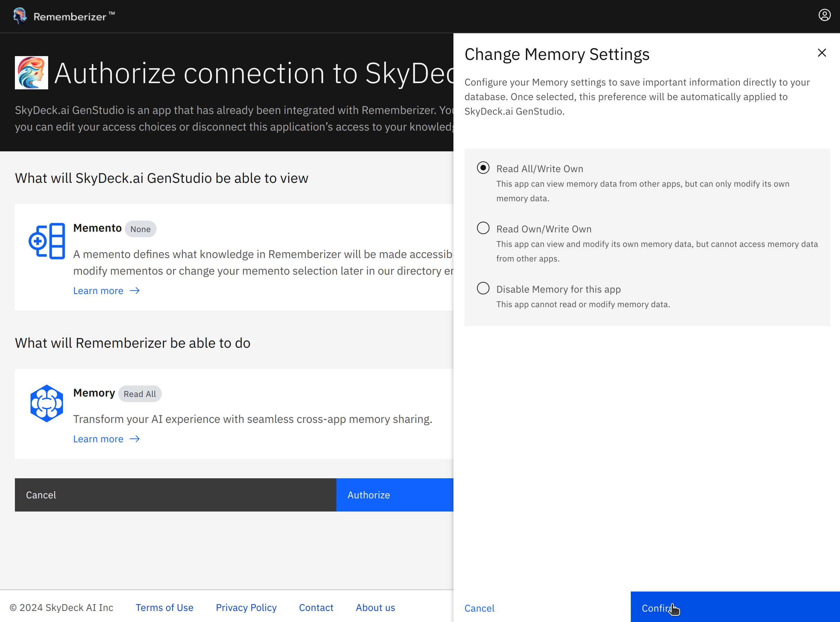The width and height of the screenshot is (840, 622).
Task: Open the Terms of Use page
Action: tap(164, 607)
